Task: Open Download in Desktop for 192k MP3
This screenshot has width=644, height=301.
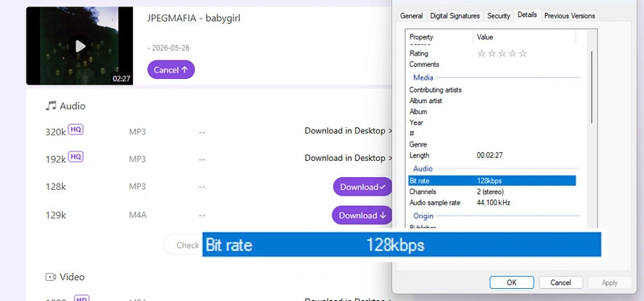Action: click(349, 158)
